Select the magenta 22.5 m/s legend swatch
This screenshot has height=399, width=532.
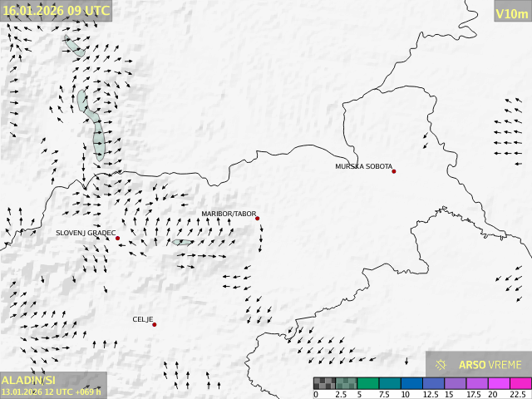click(519, 383)
